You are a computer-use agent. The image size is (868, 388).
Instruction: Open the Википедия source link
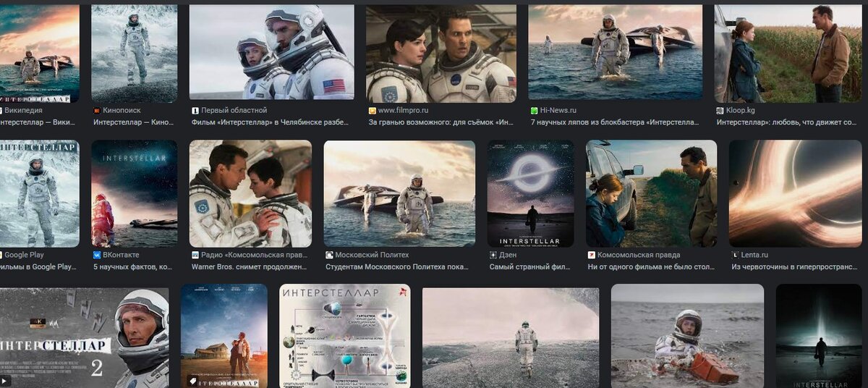23,111
